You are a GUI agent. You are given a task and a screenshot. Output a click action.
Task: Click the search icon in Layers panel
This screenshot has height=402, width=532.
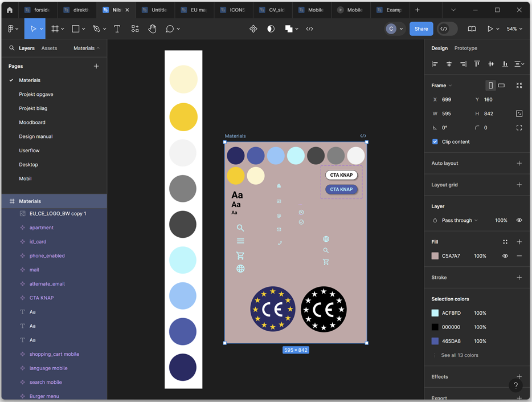click(x=11, y=48)
